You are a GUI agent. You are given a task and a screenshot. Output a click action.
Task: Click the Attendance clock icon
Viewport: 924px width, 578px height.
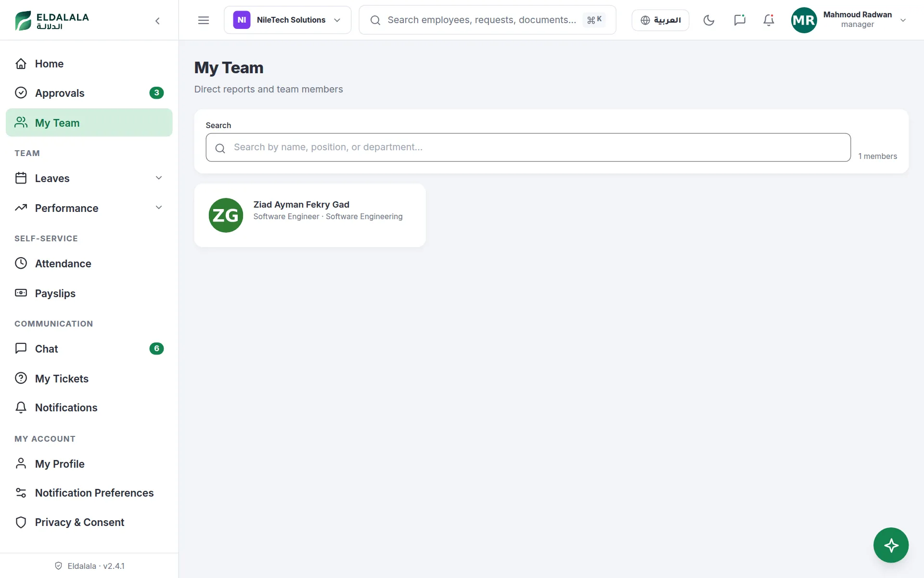coord(21,263)
